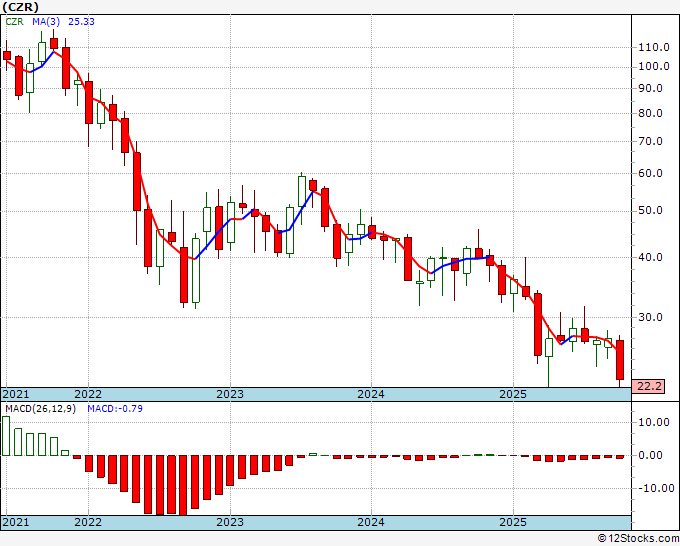Click the 2021 label on MACD panel axis

pos(16,522)
